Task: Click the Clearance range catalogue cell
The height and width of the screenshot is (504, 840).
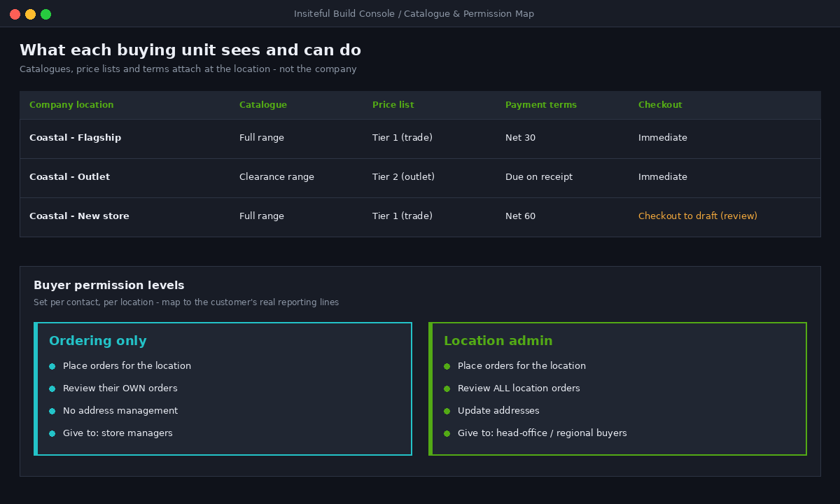Action: click(277, 177)
